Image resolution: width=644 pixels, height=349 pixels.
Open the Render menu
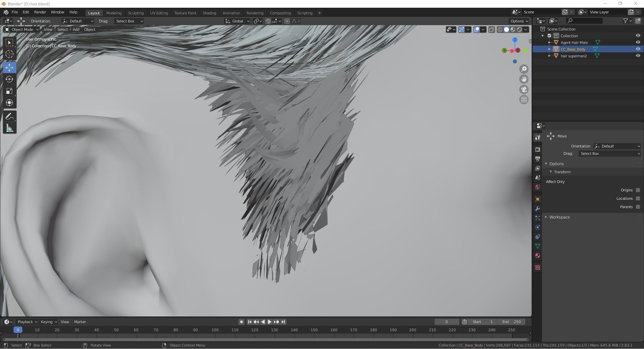pos(40,12)
